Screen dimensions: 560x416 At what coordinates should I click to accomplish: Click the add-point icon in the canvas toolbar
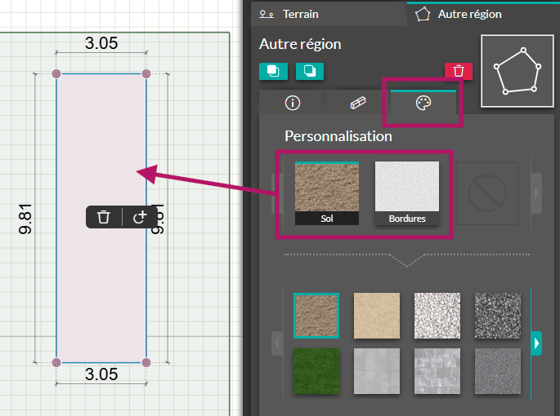pyautogui.click(x=140, y=217)
